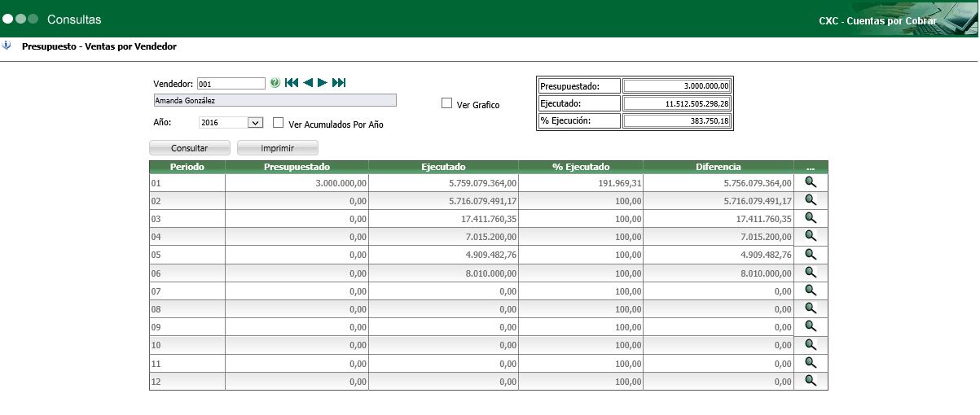Open details magnifier for period 03
The image size is (980, 415).
811,218
